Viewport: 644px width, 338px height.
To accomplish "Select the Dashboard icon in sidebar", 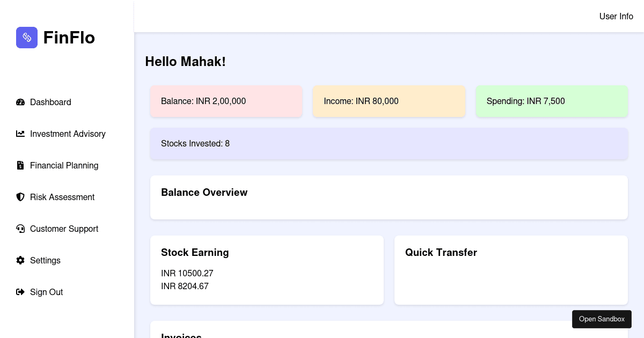I will (x=20, y=102).
